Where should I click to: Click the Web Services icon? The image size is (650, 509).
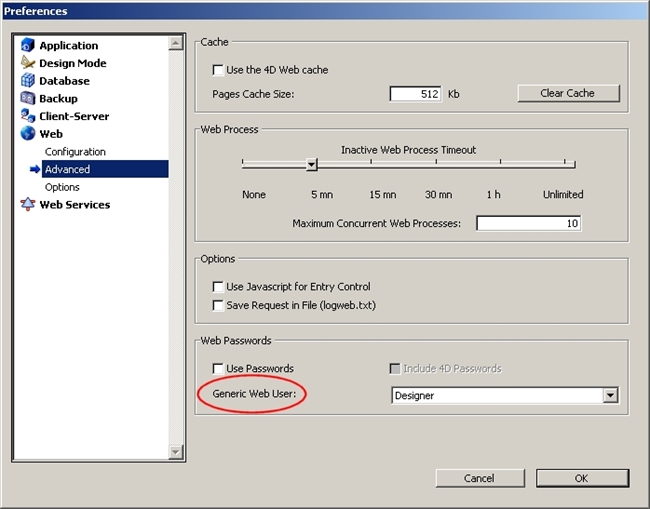point(28,205)
